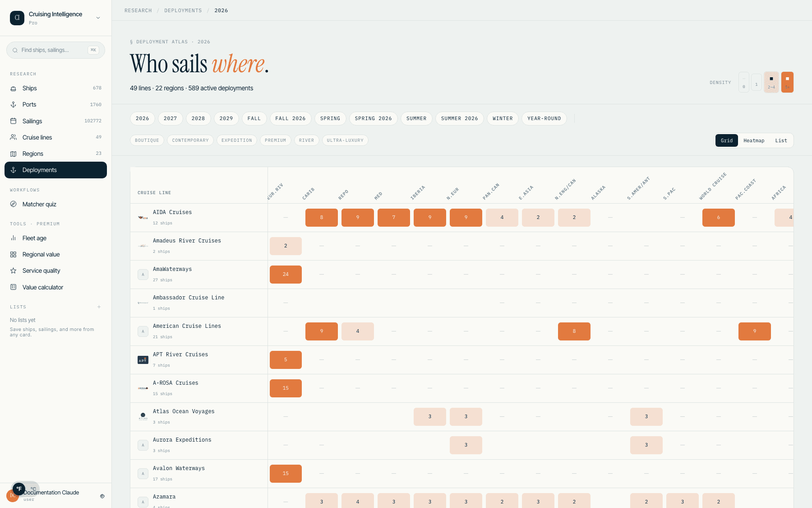Toggle the BOUTIQUE category chip
The image size is (812, 508).
coord(147,140)
